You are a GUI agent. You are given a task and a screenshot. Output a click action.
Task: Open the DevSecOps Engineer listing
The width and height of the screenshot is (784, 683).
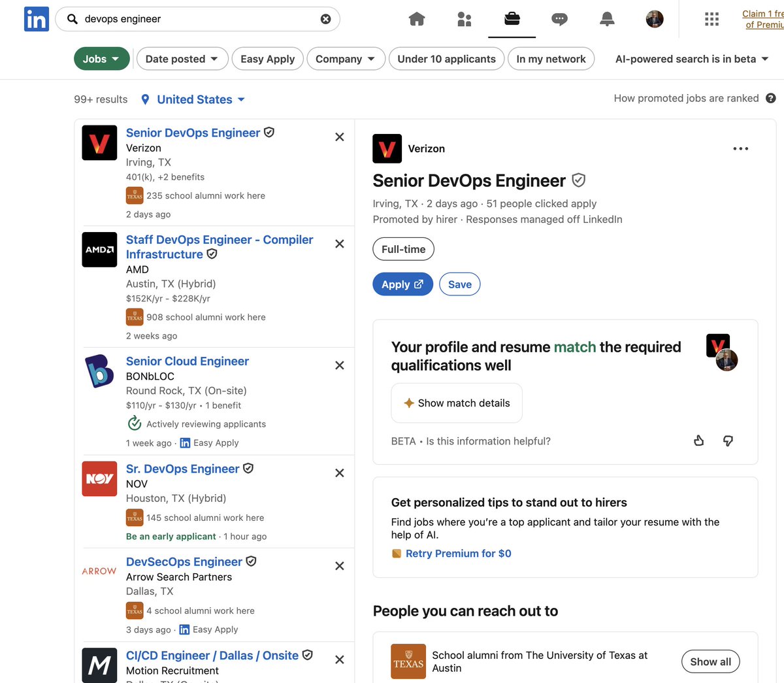point(184,562)
